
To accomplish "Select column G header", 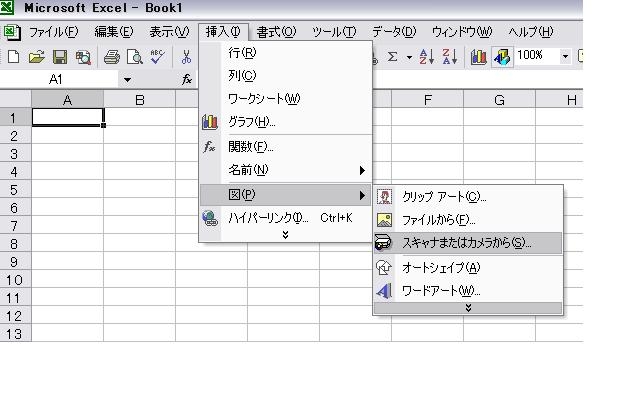I will (x=499, y=100).
